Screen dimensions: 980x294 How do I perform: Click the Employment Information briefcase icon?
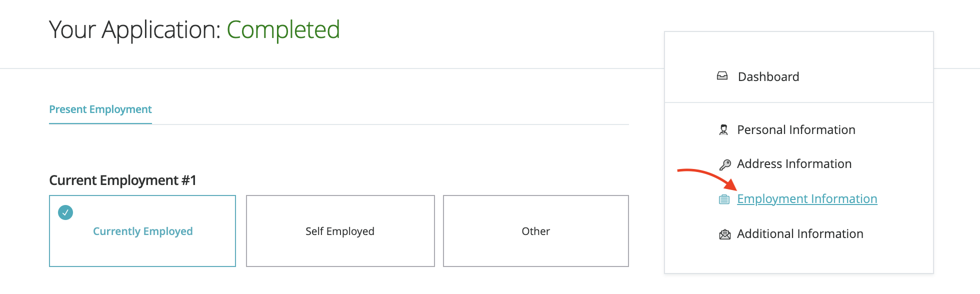click(x=724, y=199)
